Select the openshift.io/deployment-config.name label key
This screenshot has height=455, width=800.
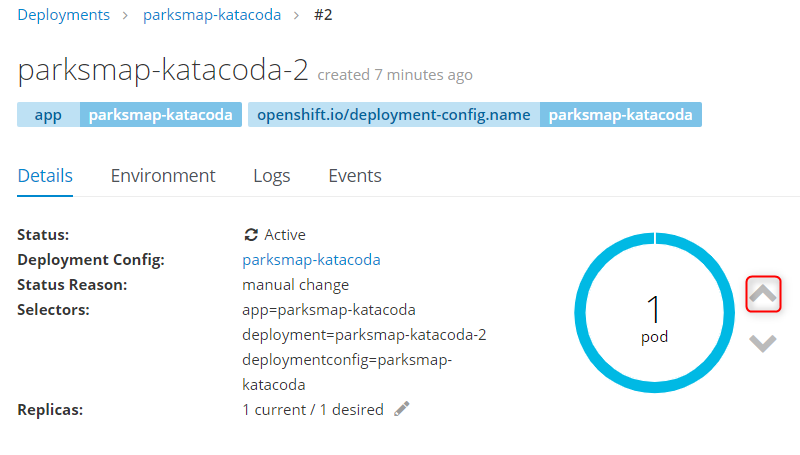[x=394, y=115]
